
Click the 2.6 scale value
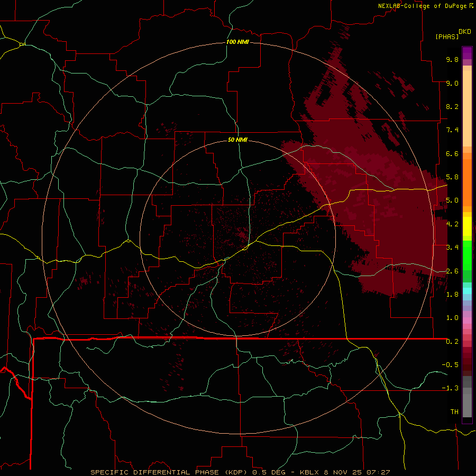452,271
